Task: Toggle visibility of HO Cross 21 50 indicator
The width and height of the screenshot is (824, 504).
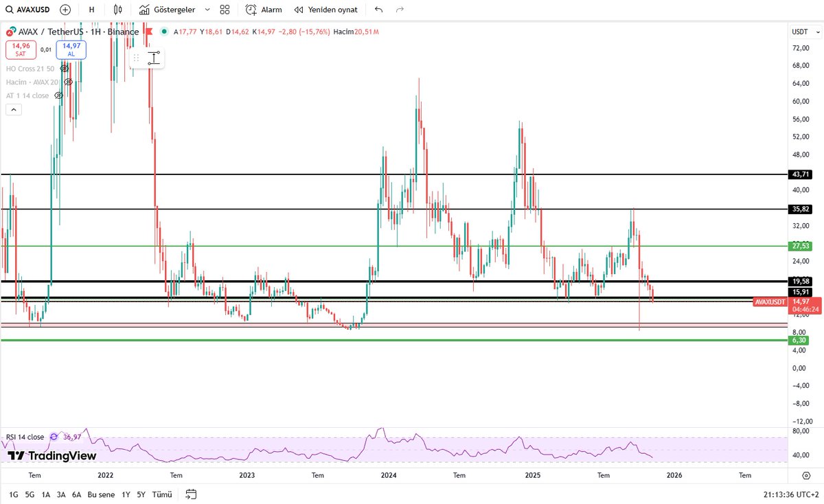Action: [x=65, y=69]
